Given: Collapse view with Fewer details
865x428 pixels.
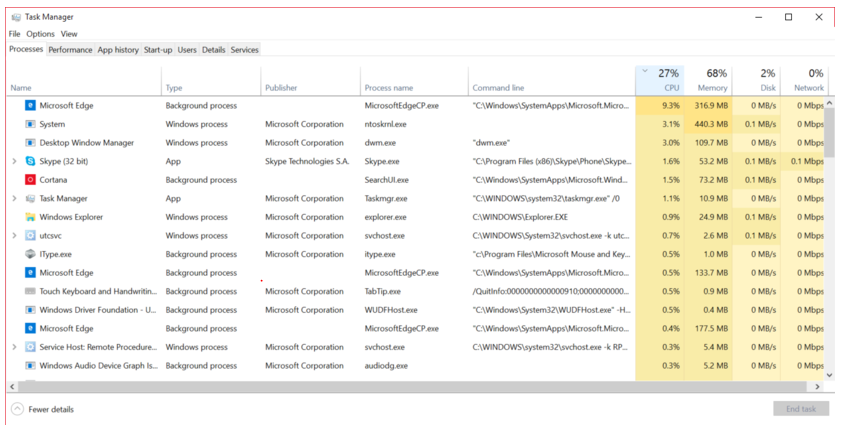Looking at the screenshot, I should click(42, 409).
